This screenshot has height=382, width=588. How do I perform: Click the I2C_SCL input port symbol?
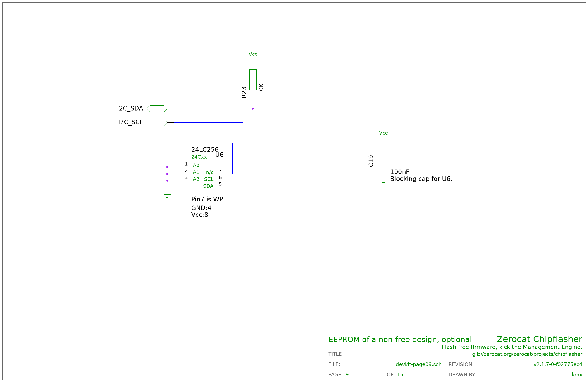click(157, 122)
